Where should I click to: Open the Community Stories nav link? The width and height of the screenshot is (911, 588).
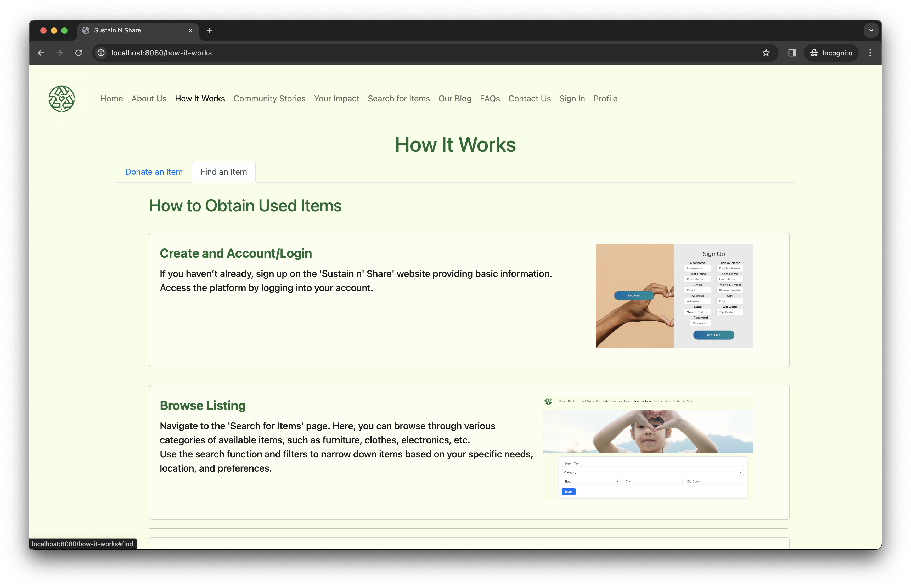[x=269, y=99]
